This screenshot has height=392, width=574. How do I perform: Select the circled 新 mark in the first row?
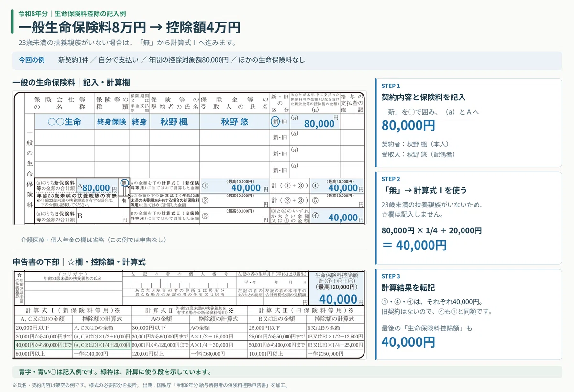tap(276, 121)
